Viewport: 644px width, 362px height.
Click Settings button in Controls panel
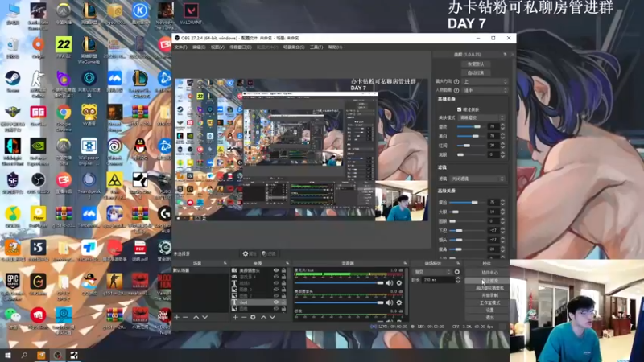489,311
